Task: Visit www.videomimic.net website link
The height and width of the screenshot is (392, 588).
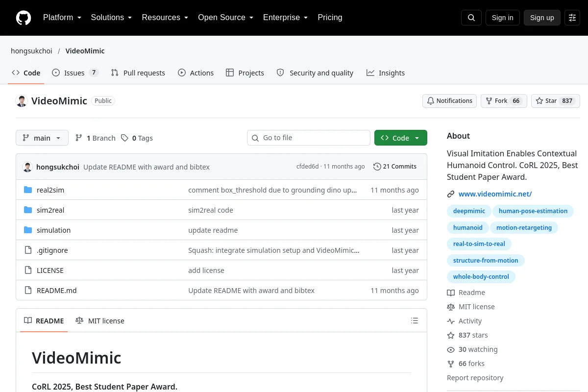Action: coord(495,194)
